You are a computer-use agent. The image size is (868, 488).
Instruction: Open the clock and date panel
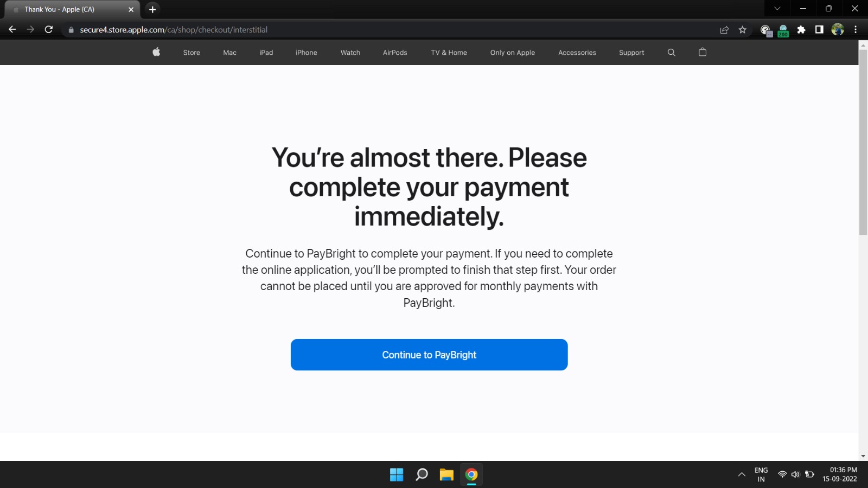click(x=840, y=474)
